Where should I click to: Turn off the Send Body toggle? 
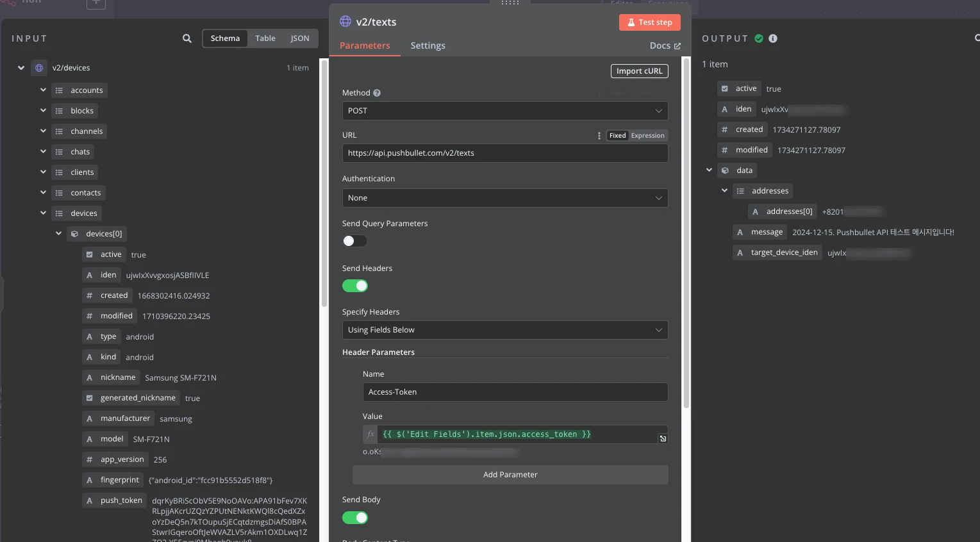tap(355, 518)
